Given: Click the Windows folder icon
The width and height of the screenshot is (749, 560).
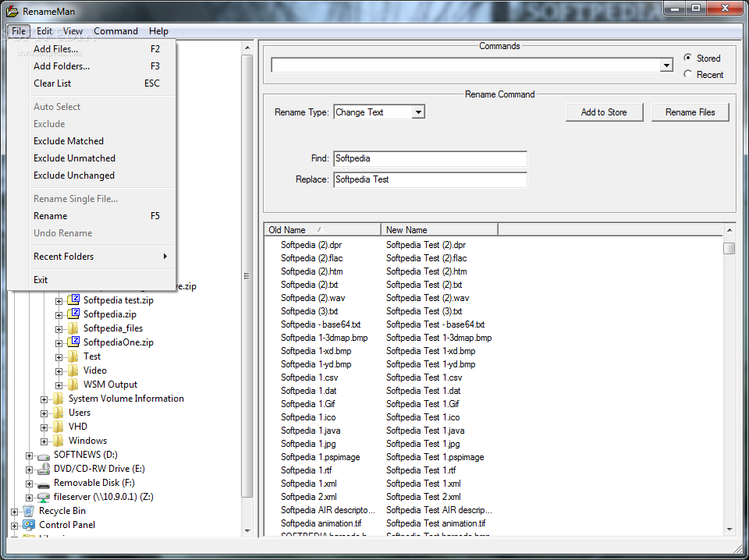Looking at the screenshot, I should click(x=59, y=440).
